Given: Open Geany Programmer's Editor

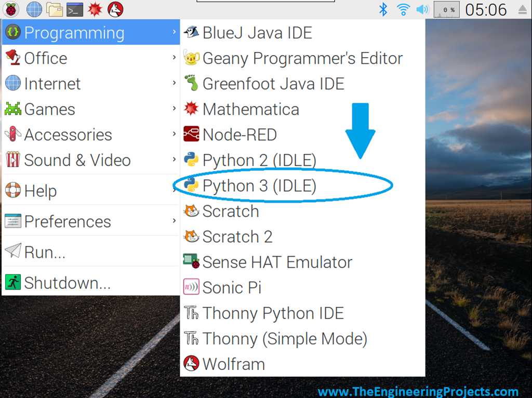Looking at the screenshot, I should pos(302,58).
